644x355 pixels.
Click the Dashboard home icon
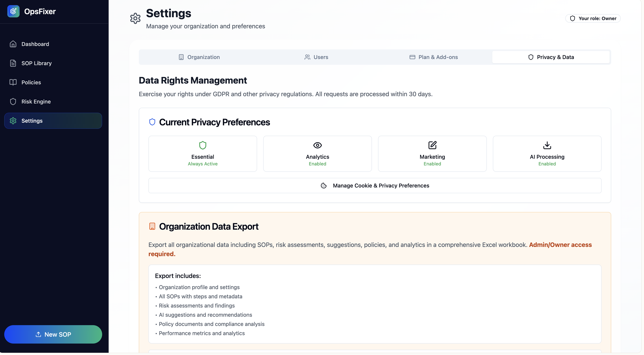pyautogui.click(x=13, y=44)
